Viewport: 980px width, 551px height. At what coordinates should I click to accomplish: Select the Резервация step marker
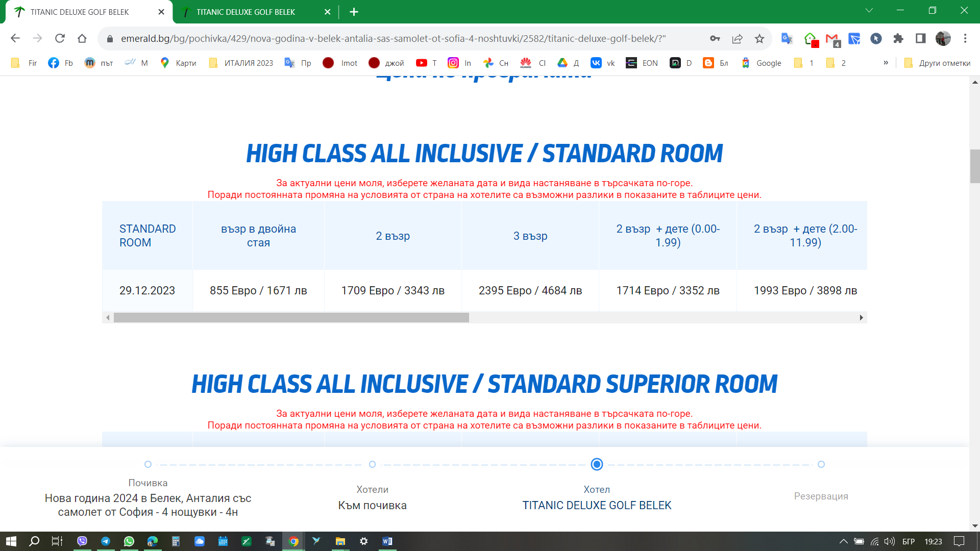[x=821, y=464]
